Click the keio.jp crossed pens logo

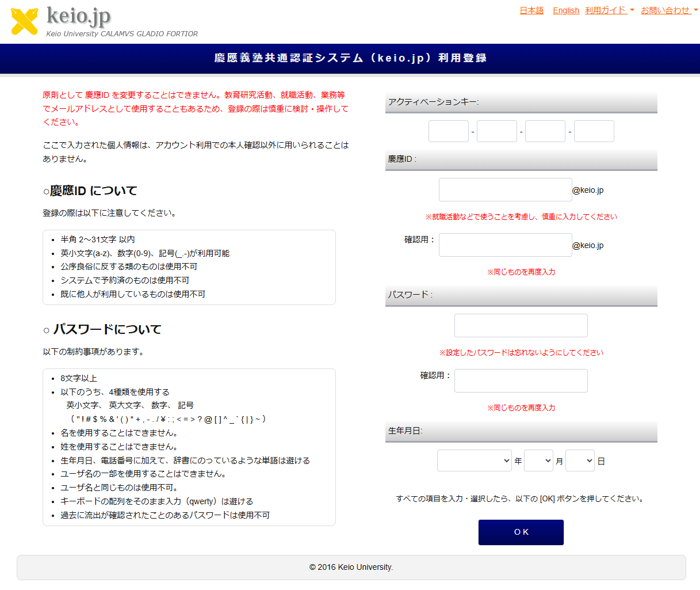[x=24, y=21]
